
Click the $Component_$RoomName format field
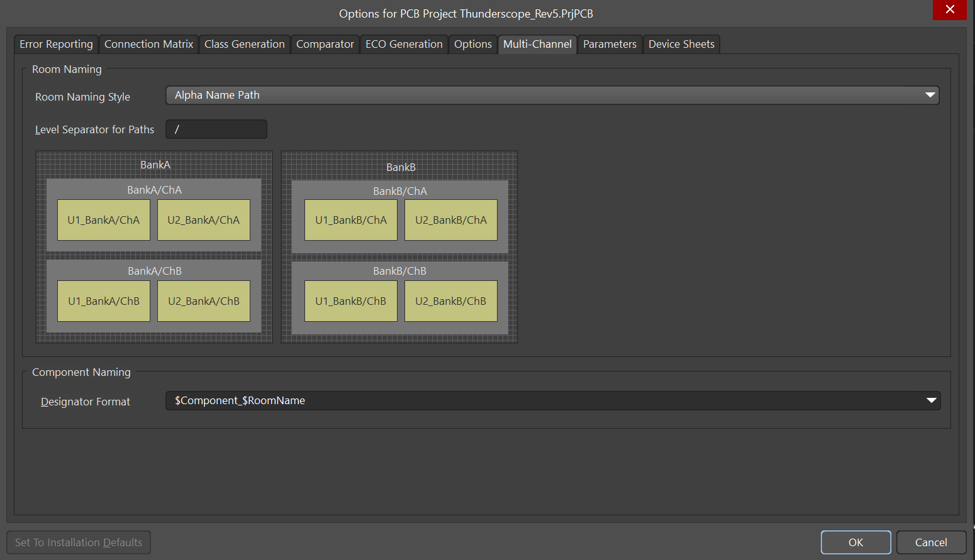[541, 400]
